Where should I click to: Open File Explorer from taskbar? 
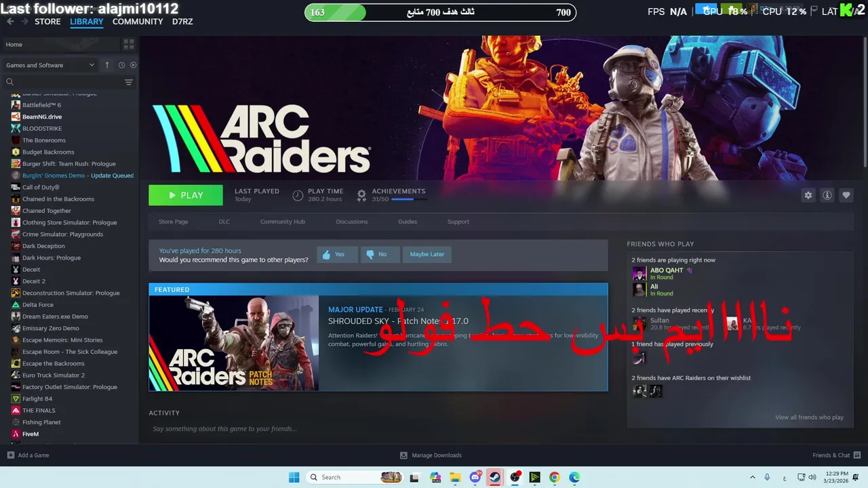455,477
